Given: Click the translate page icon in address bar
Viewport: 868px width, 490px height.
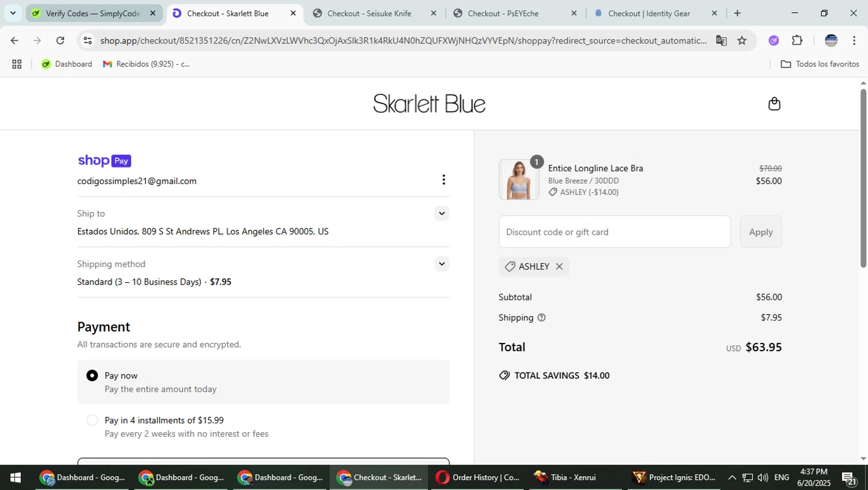Looking at the screenshot, I should click(x=721, y=40).
